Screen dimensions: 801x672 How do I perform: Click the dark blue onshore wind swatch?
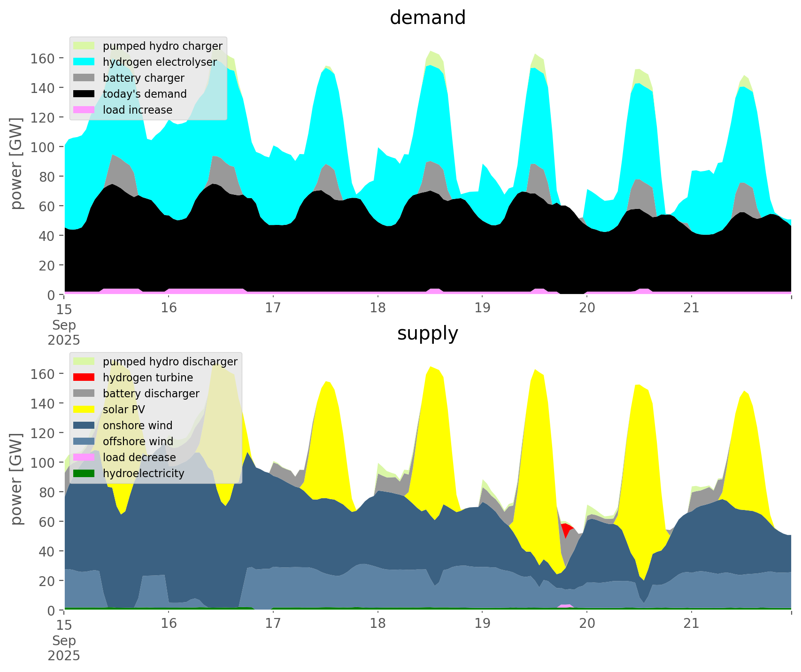[85, 425]
